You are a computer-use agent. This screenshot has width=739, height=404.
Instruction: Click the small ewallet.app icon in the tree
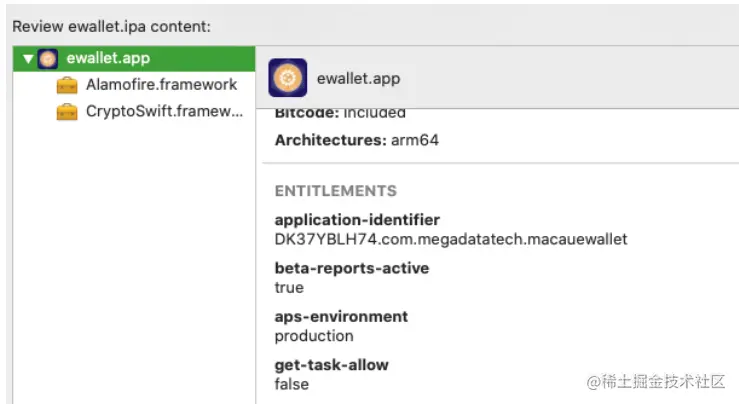(x=47, y=58)
